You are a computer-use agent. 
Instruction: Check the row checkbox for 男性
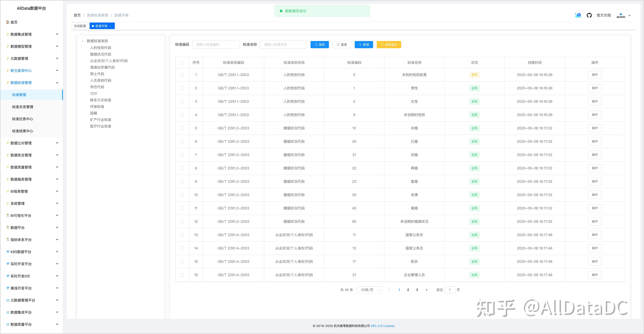[x=182, y=88]
